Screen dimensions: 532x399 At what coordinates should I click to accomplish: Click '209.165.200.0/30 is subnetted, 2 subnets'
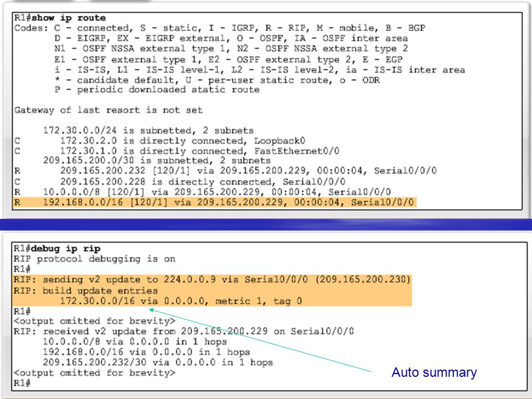coord(157,161)
